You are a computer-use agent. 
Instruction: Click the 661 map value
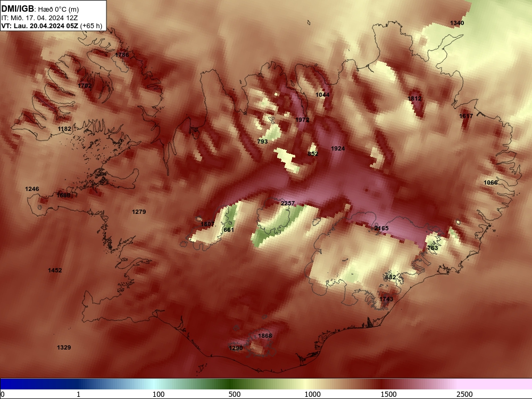[x=229, y=230]
